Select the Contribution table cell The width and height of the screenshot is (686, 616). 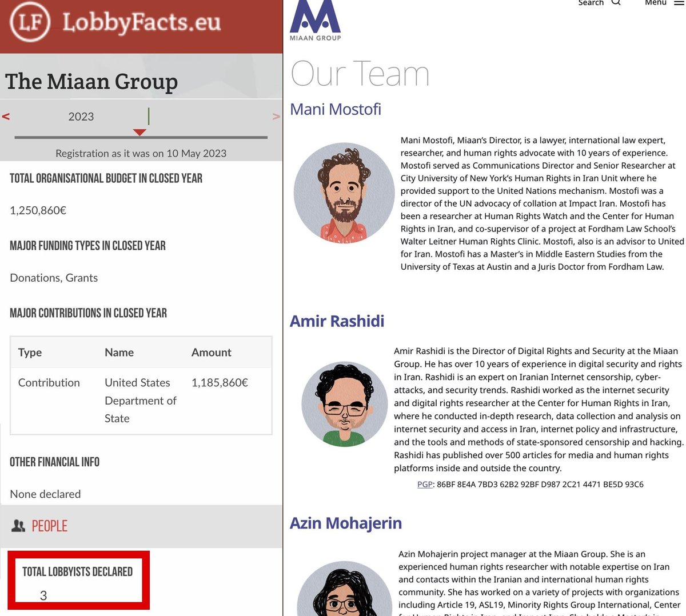click(x=49, y=383)
